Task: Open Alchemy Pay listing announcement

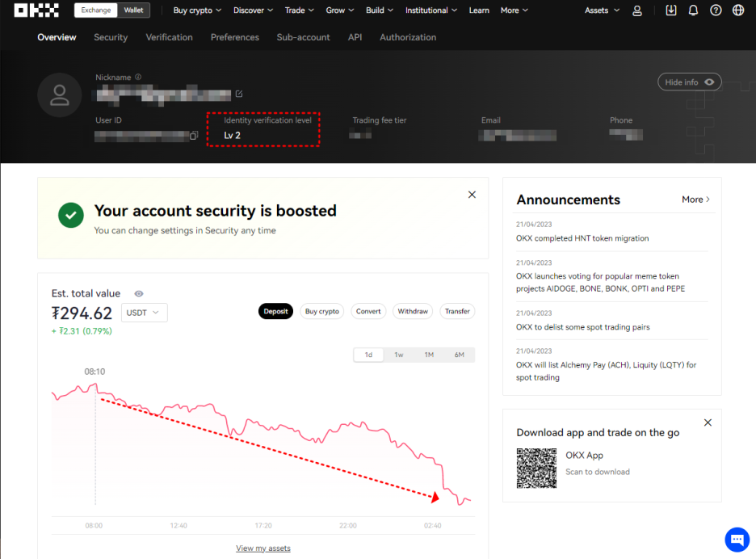Action: [606, 372]
